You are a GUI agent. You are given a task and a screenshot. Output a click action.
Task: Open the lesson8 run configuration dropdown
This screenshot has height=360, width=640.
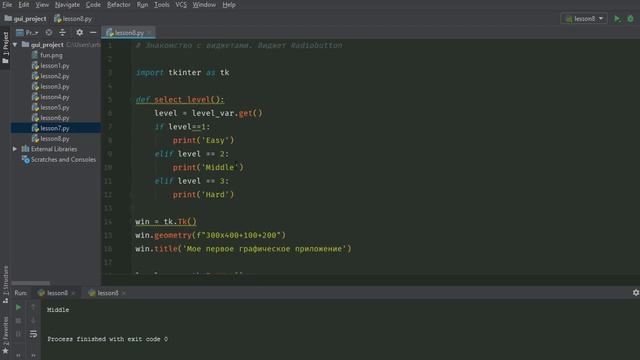click(x=584, y=19)
